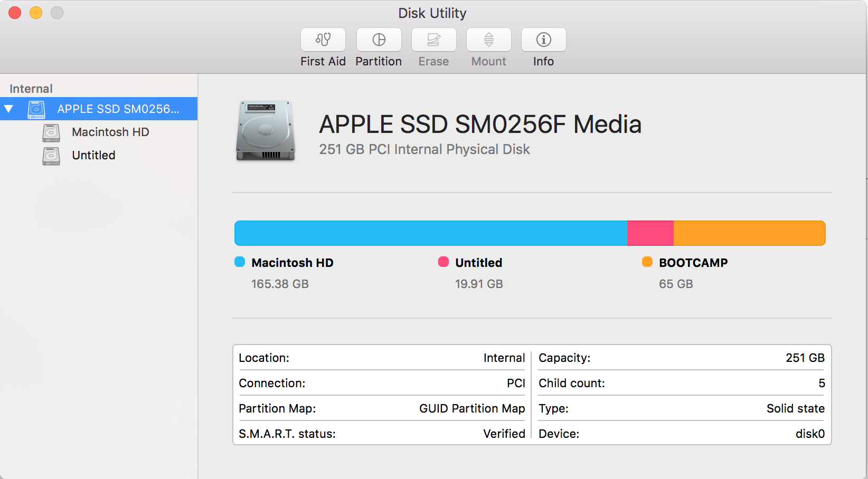Click the yellow minimize window button
This screenshot has height=479, width=868.
(x=36, y=13)
